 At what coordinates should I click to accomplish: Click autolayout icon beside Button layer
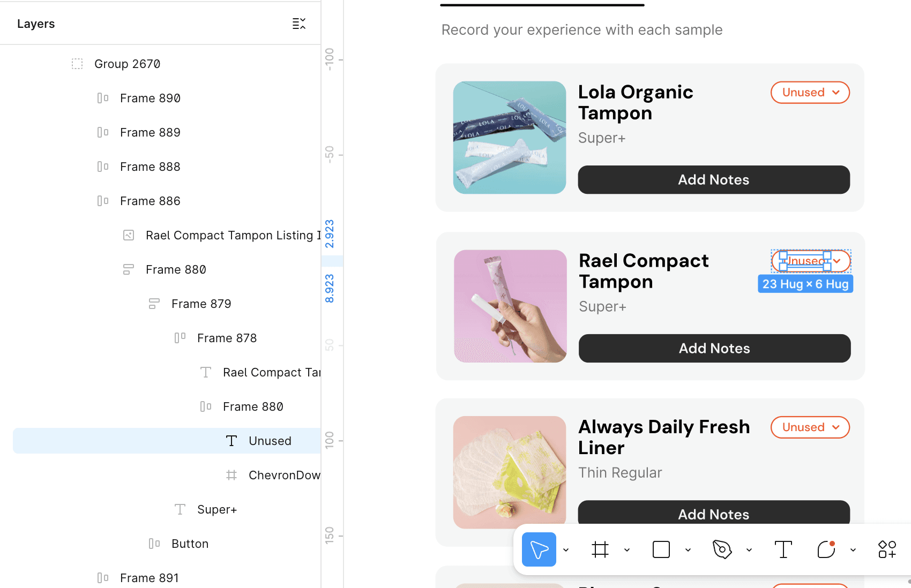154,544
